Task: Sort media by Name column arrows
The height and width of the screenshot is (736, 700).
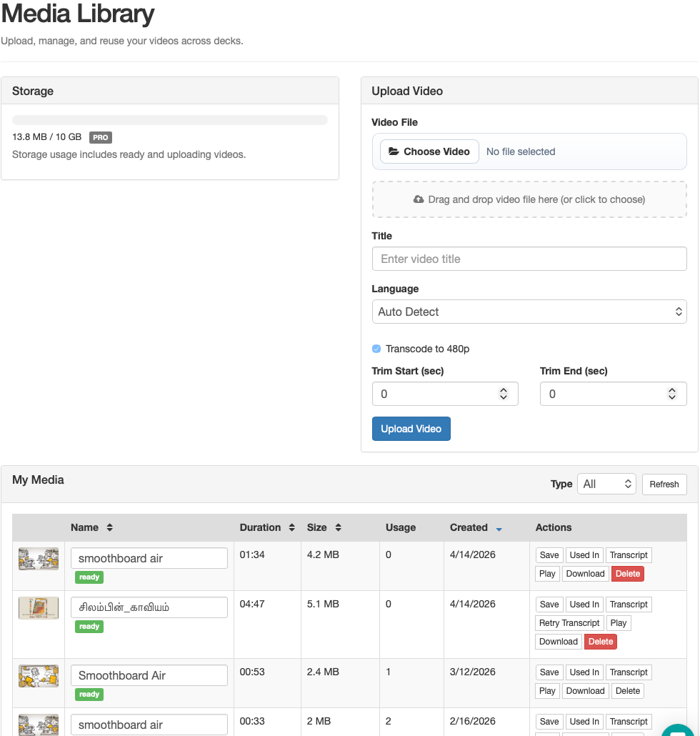Action: (109, 527)
